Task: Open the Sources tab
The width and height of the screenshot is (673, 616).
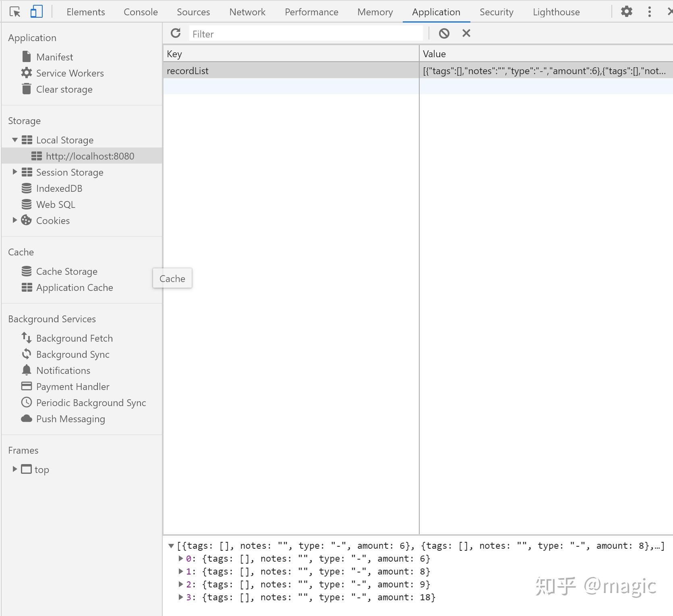Action: click(193, 12)
